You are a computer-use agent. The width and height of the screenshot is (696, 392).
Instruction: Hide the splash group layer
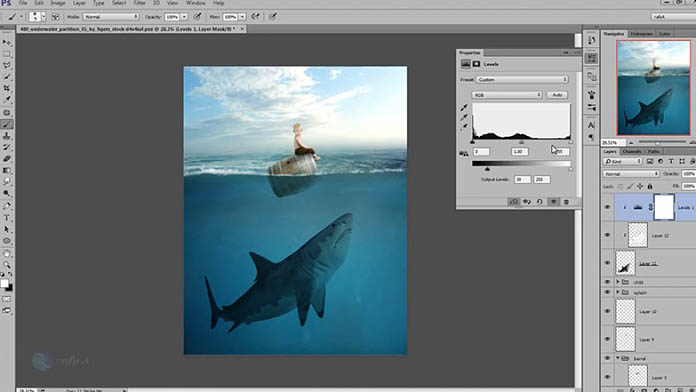click(608, 292)
